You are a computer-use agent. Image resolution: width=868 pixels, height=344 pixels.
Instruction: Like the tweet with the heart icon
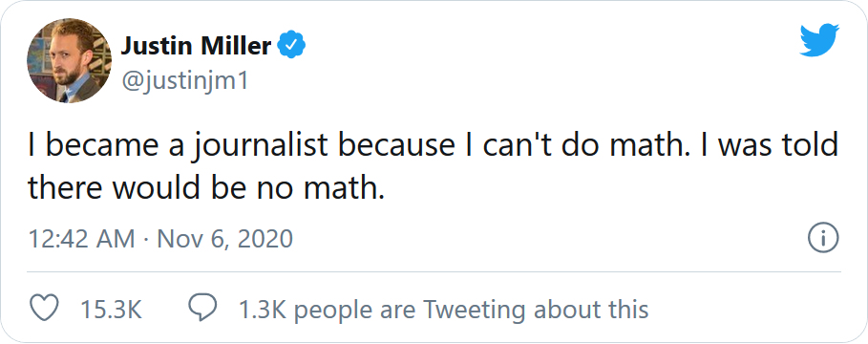point(44,308)
